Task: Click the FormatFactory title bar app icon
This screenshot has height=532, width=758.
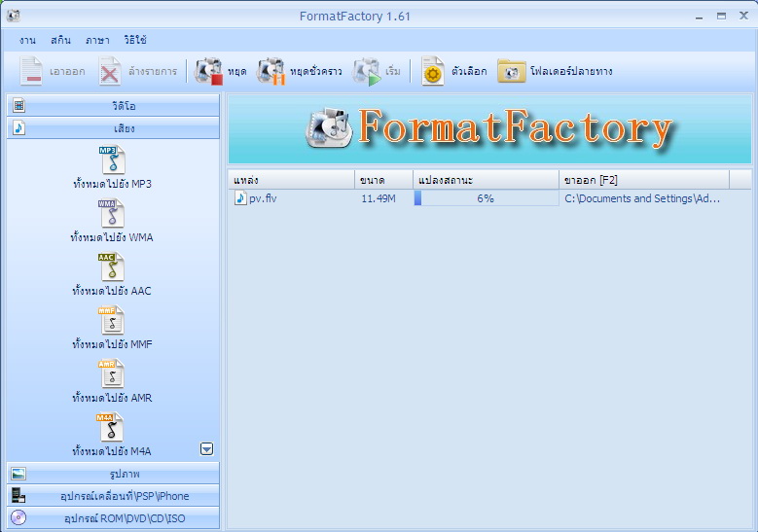Action: [14, 16]
